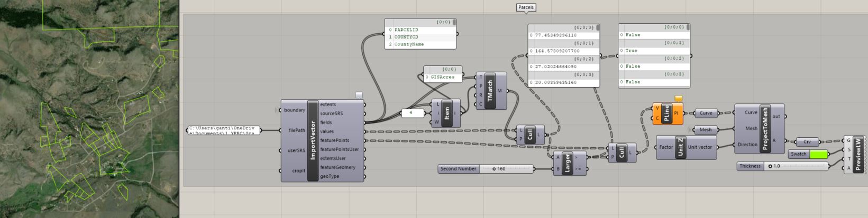The height and width of the screenshot is (218, 868).
Task: Click the PreviewLW component
Action: (858, 154)
